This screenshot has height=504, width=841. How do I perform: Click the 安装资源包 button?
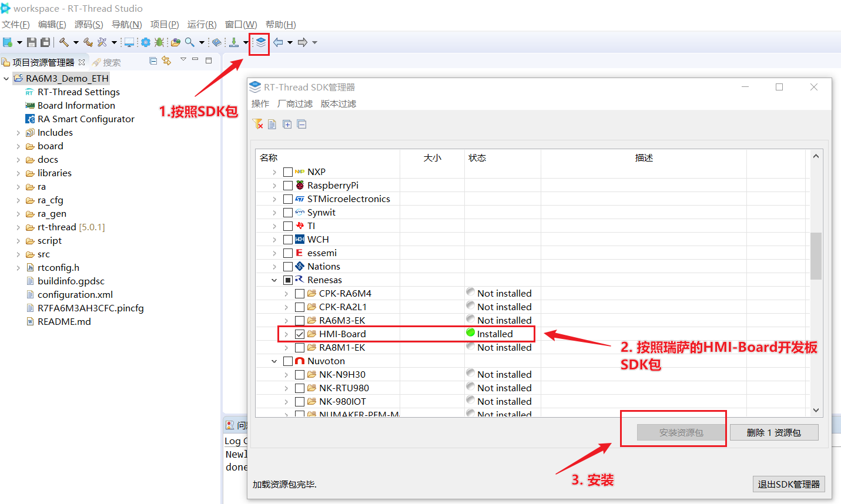click(x=681, y=432)
